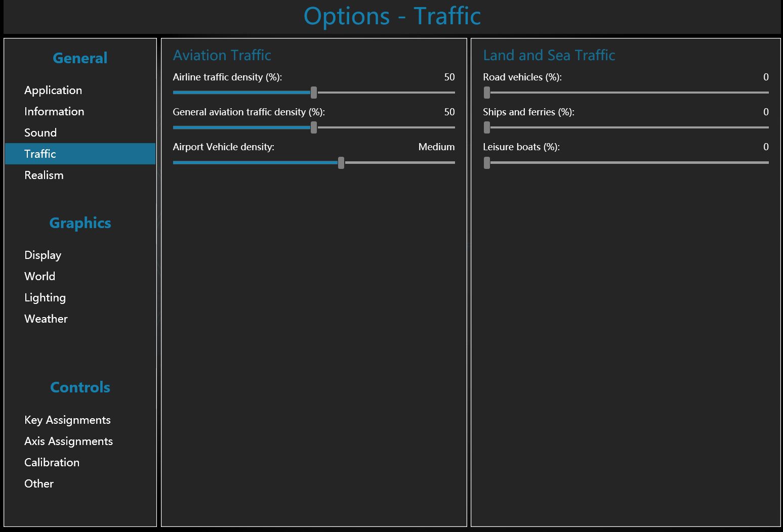Click the Airport Vehicle density slider handle
This screenshot has width=783, height=532.
click(x=341, y=163)
